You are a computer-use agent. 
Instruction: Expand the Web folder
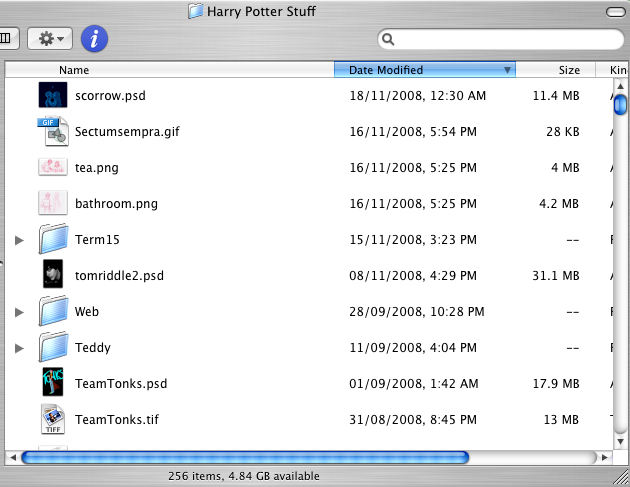[19, 312]
